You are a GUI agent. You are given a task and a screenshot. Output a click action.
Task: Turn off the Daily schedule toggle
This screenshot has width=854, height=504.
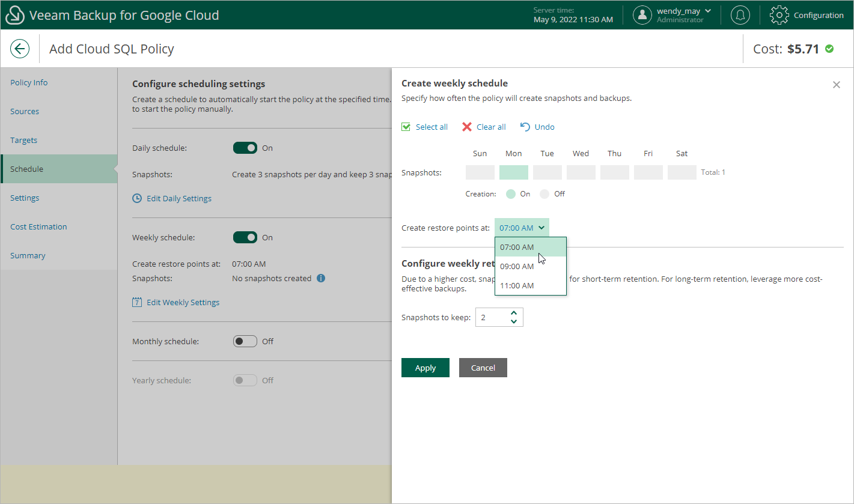(245, 148)
